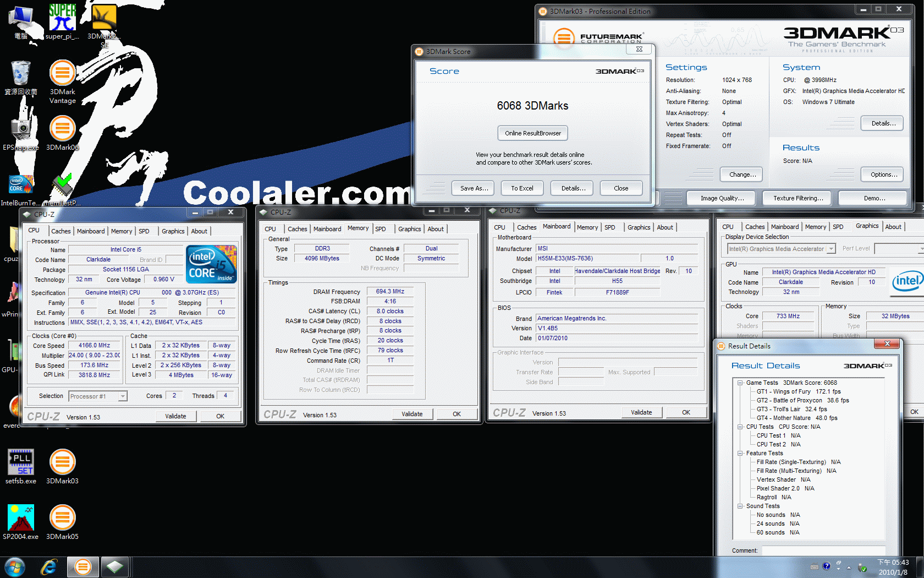
Task: Click the To Excel button
Action: (522, 188)
